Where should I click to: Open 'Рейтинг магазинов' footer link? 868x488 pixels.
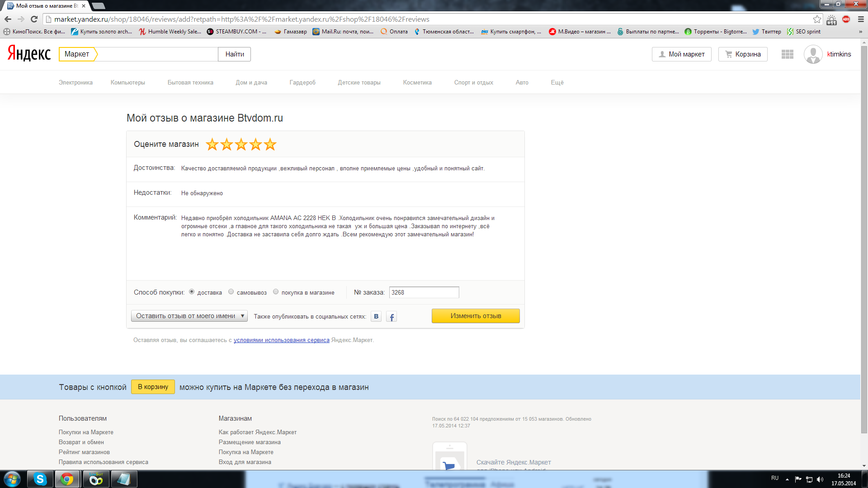pos(84,452)
